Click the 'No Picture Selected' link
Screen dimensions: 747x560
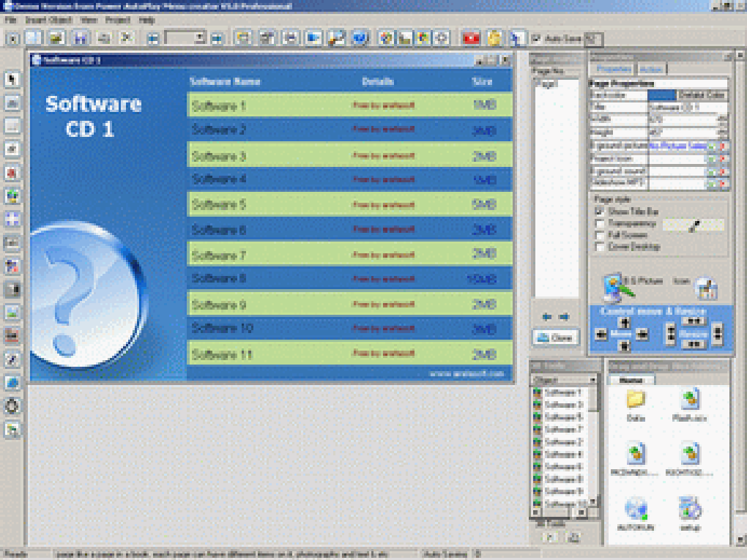tap(677, 146)
